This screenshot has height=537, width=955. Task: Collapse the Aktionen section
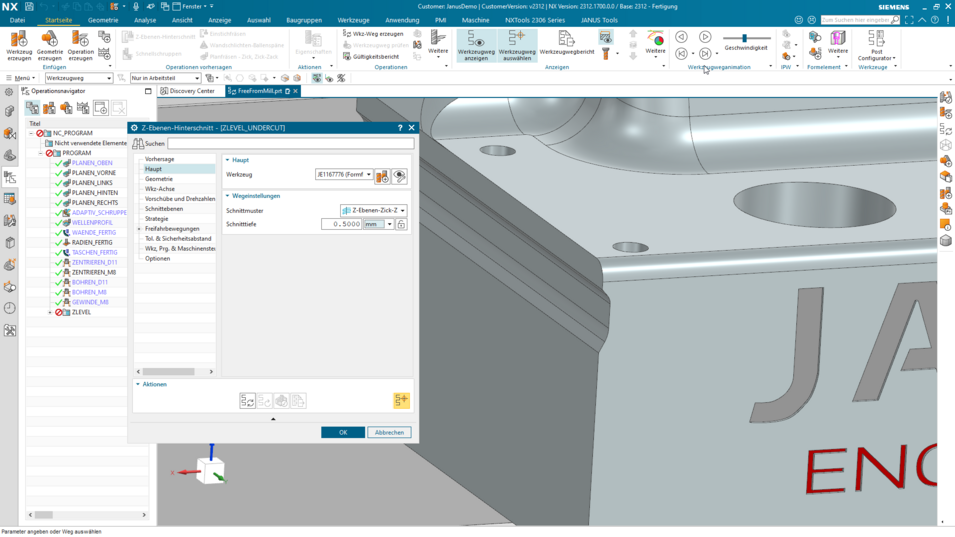click(x=138, y=384)
